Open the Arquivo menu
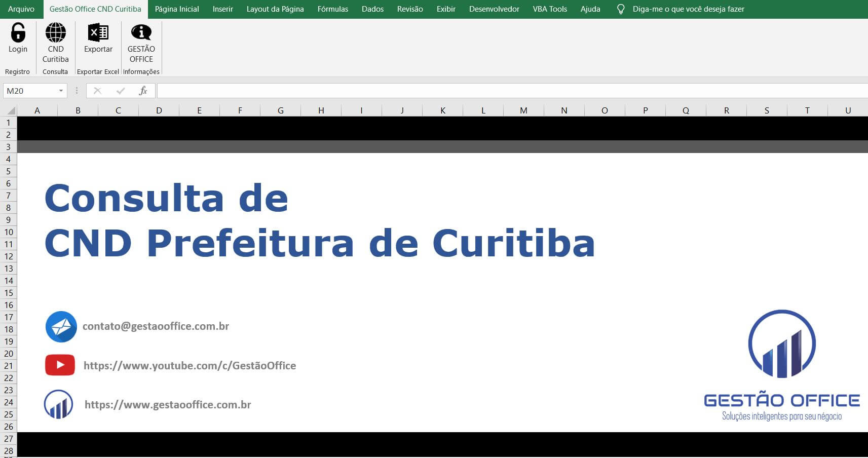868x458 pixels. point(21,9)
